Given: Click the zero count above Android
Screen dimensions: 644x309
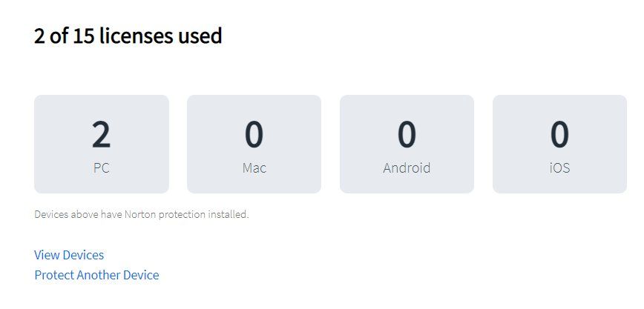Looking at the screenshot, I should 407,135.
